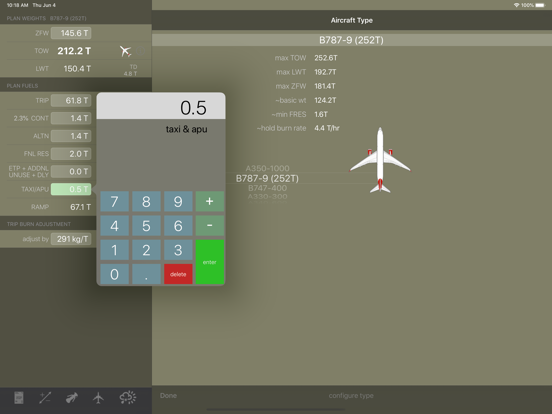Image resolution: width=552 pixels, height=414 pixels.
Task: Select the airplane icon in bottom bar
Action: pyautogui.click(x=98, y=398)
